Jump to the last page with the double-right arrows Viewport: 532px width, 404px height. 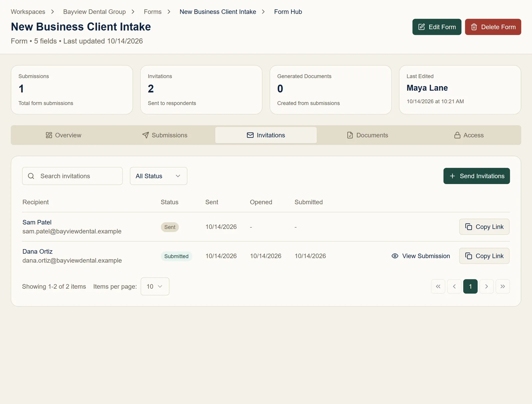pos(503,286)
